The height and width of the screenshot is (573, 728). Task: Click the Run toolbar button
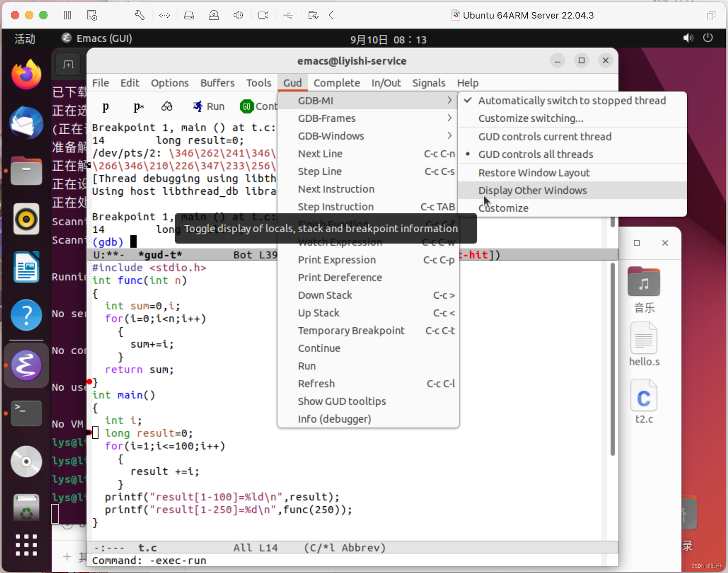point(209,106)
